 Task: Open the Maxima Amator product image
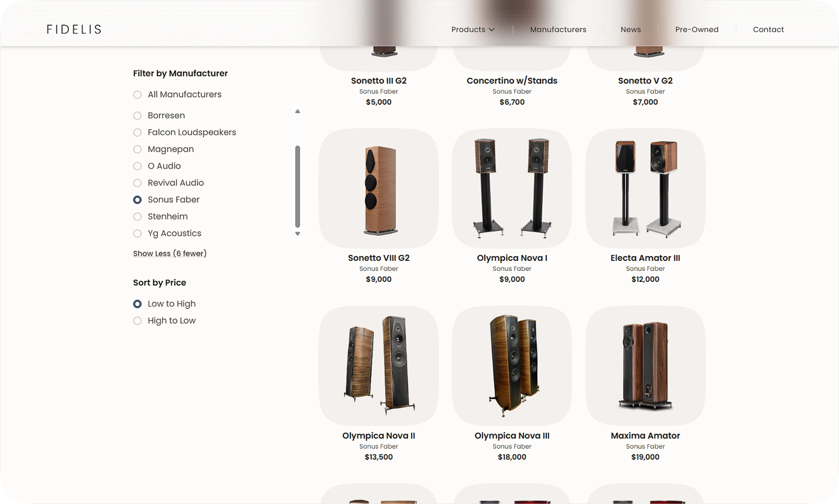point(645,366)
